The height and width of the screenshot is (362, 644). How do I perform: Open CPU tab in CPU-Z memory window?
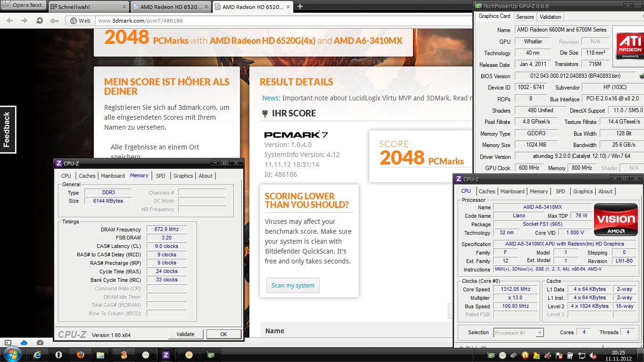pyautogui.click(x=66, y=176)
